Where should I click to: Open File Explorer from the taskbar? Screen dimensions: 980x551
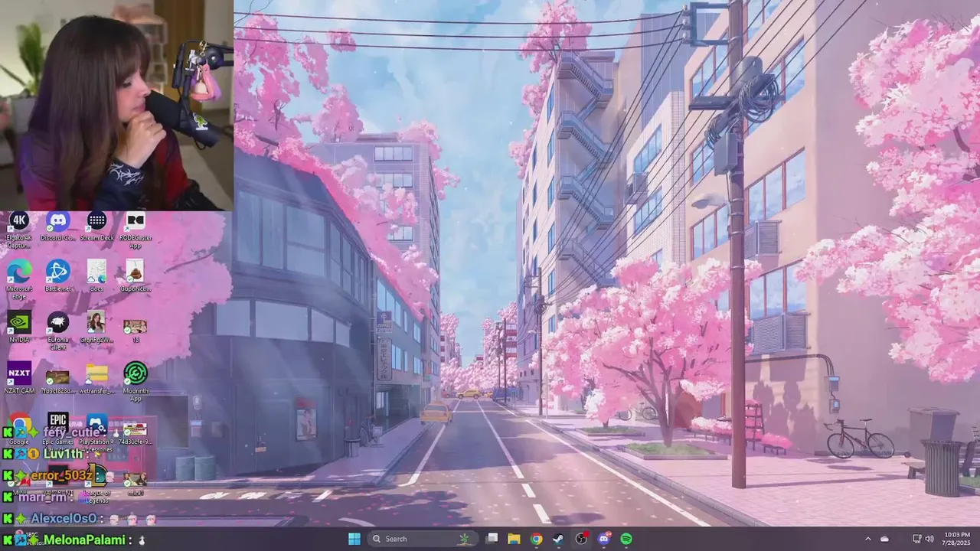click(x=514, y=539)
